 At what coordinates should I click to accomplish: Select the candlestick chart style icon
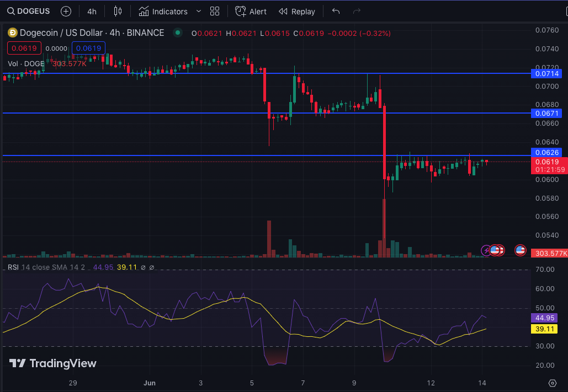[117, 11]
